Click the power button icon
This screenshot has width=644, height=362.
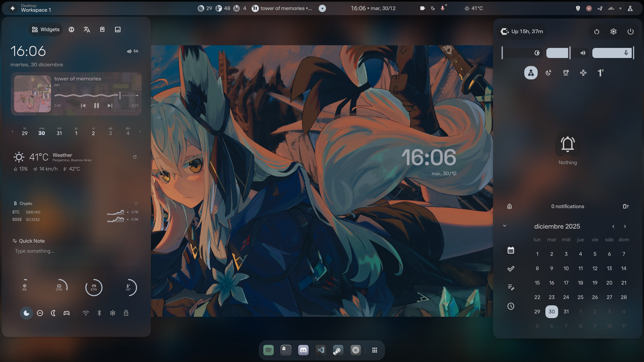coord(630,32)
